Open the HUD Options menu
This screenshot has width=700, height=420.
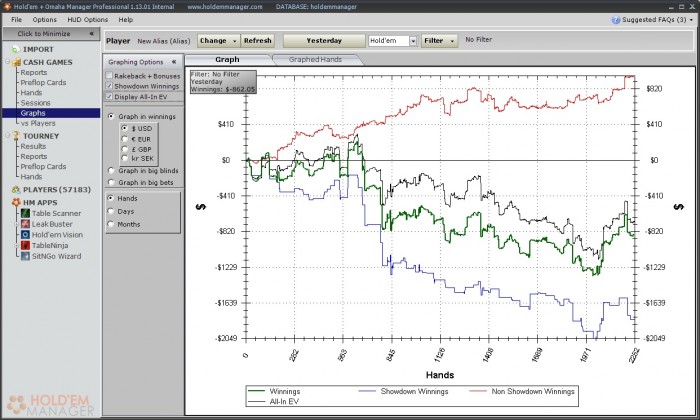point(88,20)
